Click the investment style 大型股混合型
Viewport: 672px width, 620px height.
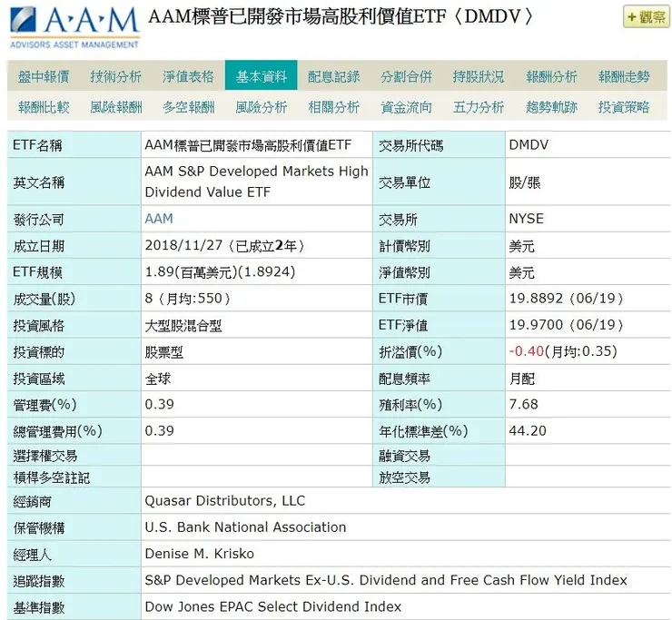(x=183, y=326)
